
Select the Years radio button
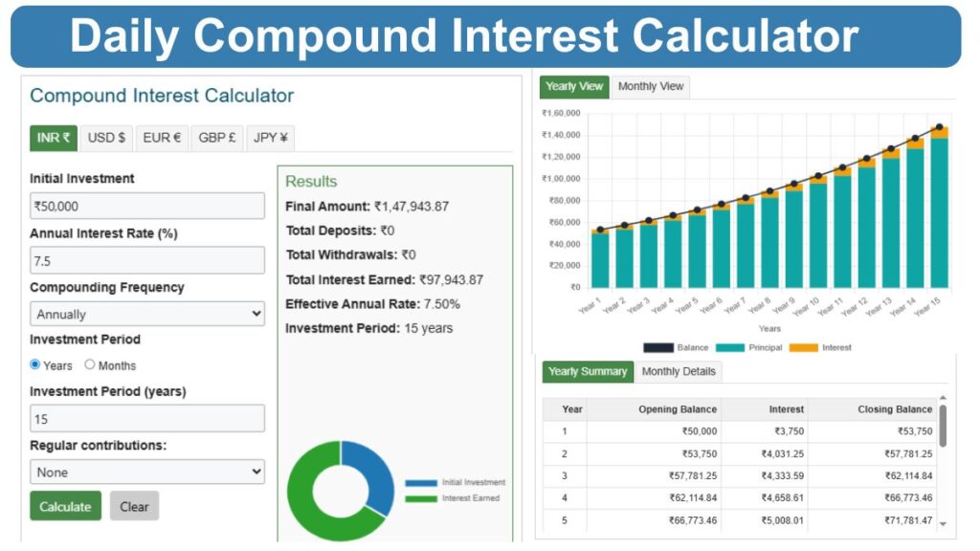tap(35, 365)
